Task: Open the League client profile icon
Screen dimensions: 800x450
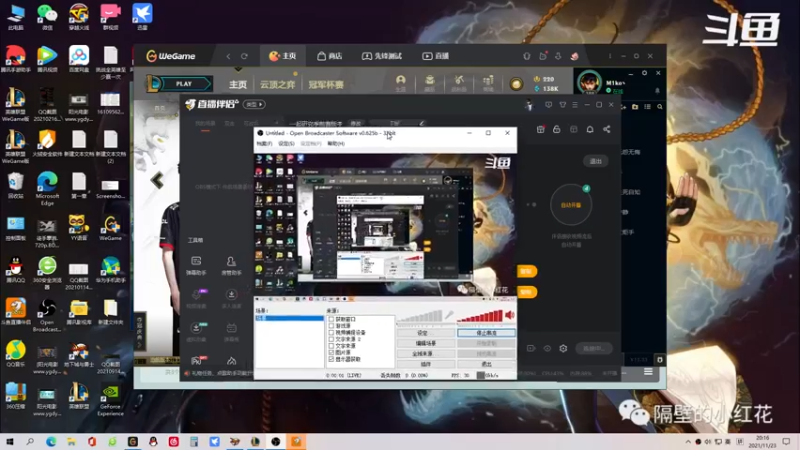Action: point(401,82)
